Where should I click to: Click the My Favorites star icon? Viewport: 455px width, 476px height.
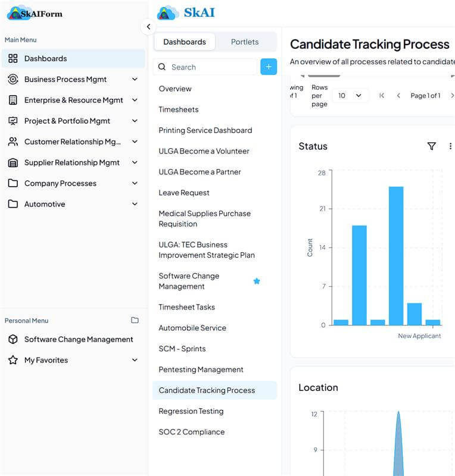[x=13, y=360]
